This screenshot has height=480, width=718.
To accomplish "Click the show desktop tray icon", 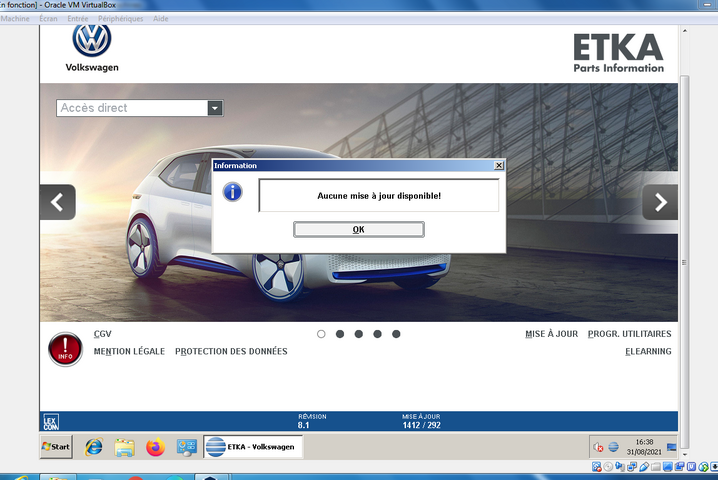I will 672,447.
